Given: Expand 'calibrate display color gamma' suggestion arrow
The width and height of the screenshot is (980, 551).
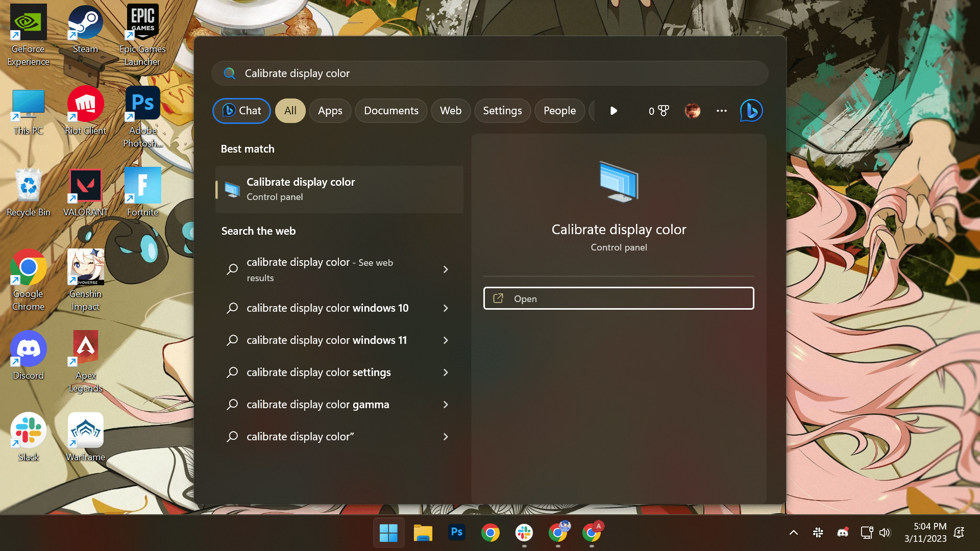Looking at the screenshot, I should 446,405.
